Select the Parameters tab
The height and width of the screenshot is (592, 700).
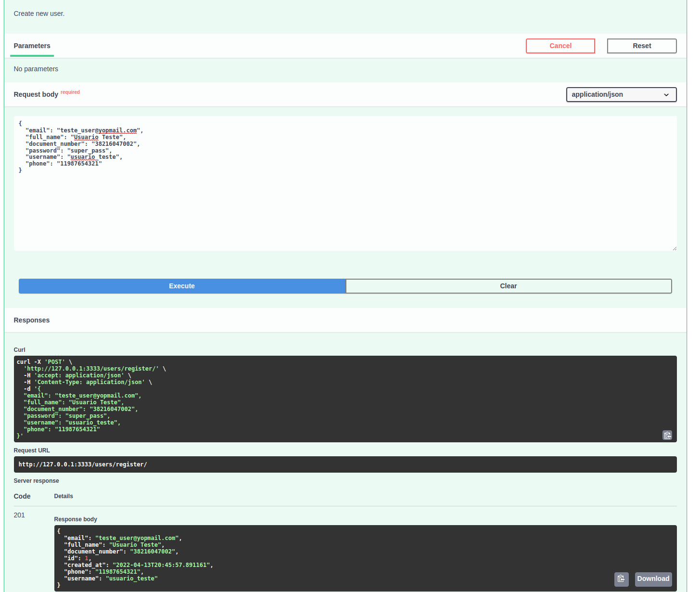32,46
